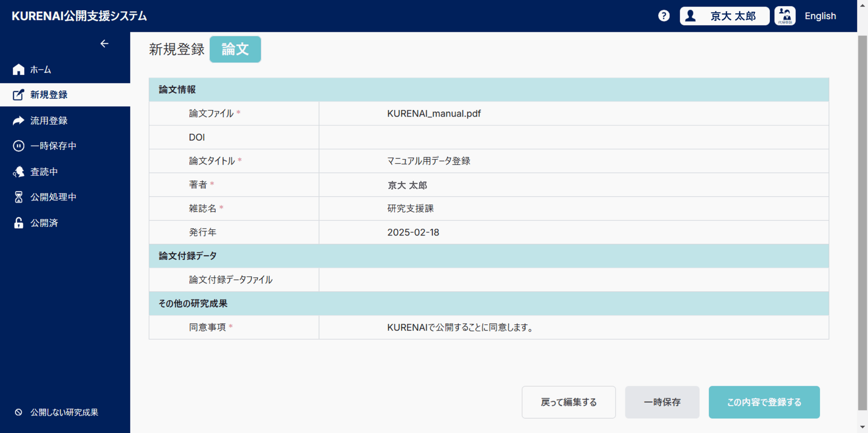The image size is (868, 433).
Task: Open 査読中 via the reviewer icon
Action: coord(18,172)
